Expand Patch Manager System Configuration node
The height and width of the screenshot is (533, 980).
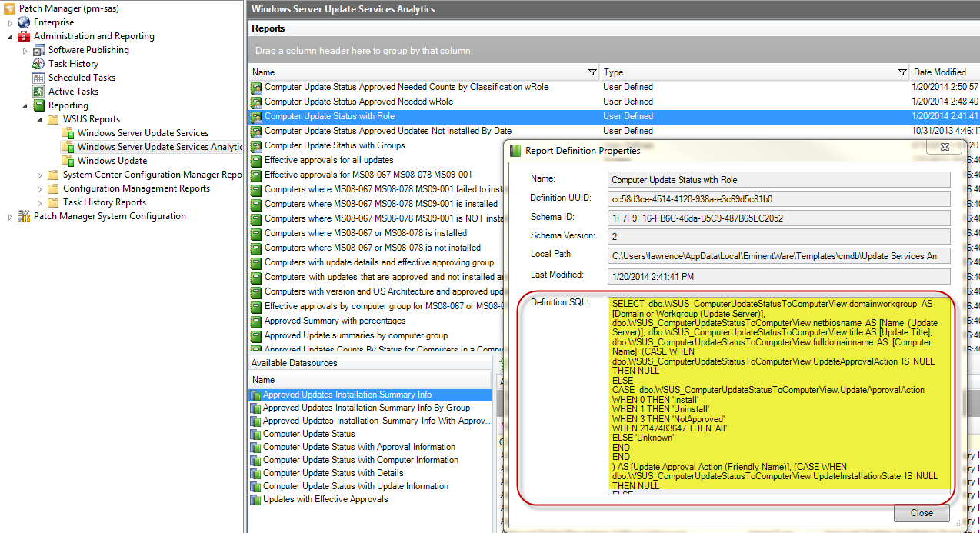pyautogui.click(x=11, y=217)
